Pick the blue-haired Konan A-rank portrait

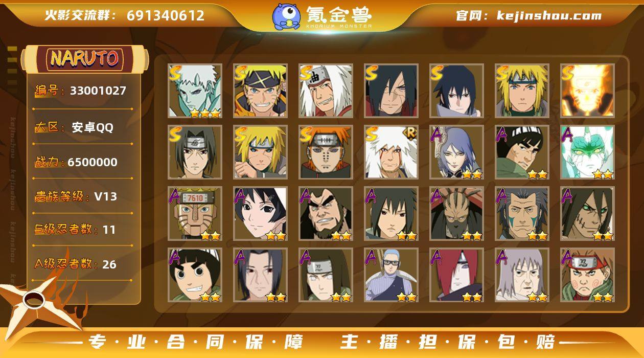click(456, 152)
